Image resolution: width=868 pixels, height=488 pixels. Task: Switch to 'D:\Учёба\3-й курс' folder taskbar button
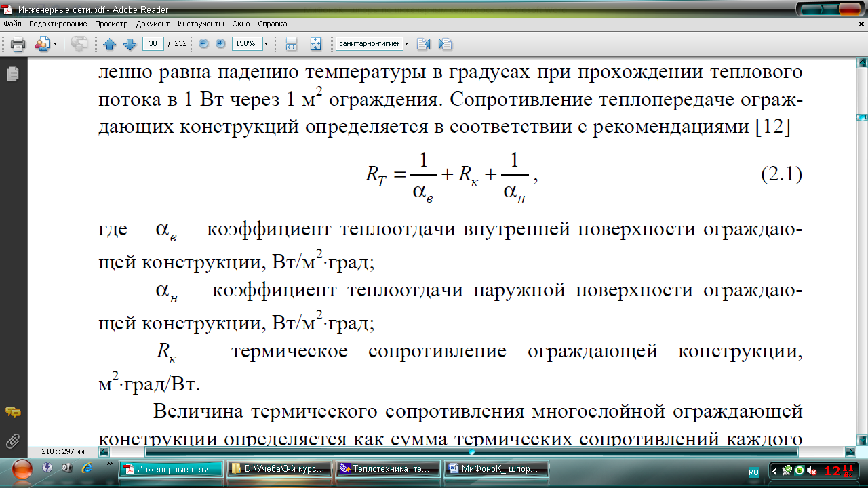click(280, 469)
